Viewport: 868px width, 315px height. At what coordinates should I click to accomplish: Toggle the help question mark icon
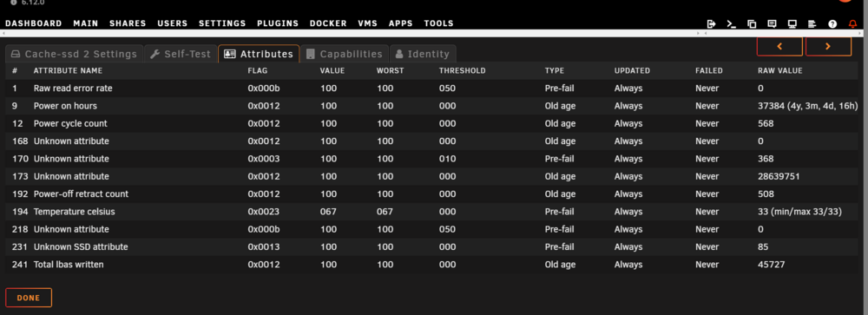tap(832, 23)
